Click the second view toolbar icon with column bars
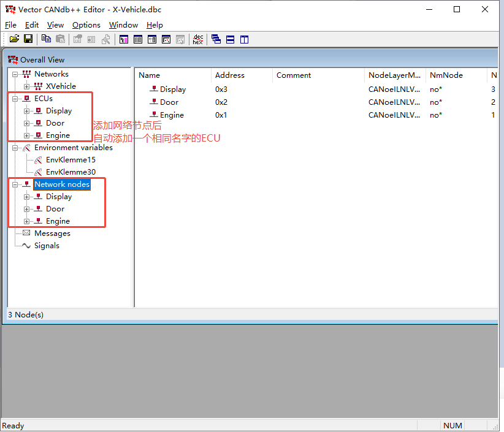The image size is (504, 432). coord(138,39)
